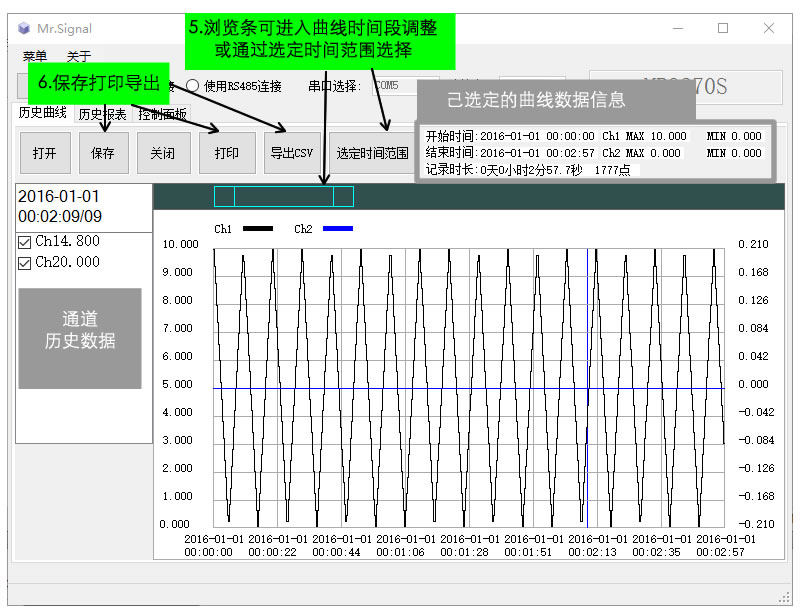Toggle the Ch2 channel checkbox
The height and width of the screenshot is (612, 800).
[24, 263]
